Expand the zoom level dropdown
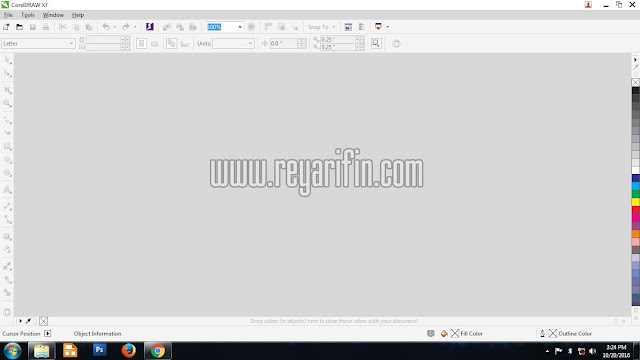The height and width of the screenshot is (360, 640). coord(240,27)
